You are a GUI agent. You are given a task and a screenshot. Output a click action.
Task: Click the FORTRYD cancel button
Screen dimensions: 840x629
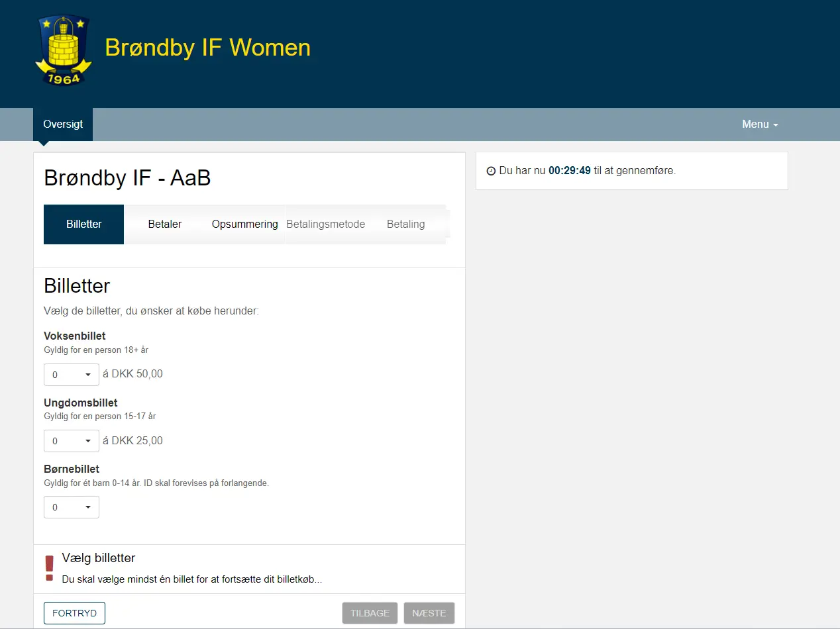pos(74,613)
